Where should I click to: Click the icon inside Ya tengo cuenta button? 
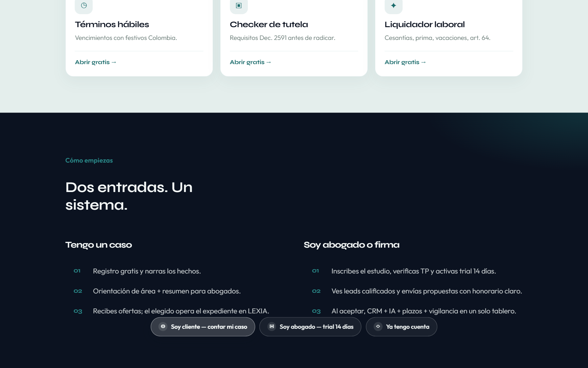point(378,326)
